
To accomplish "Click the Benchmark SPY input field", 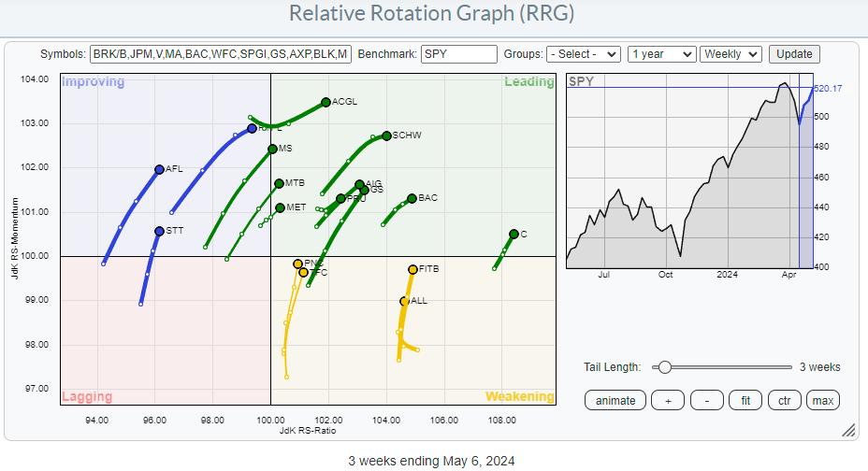I will (x=458, y=54).
